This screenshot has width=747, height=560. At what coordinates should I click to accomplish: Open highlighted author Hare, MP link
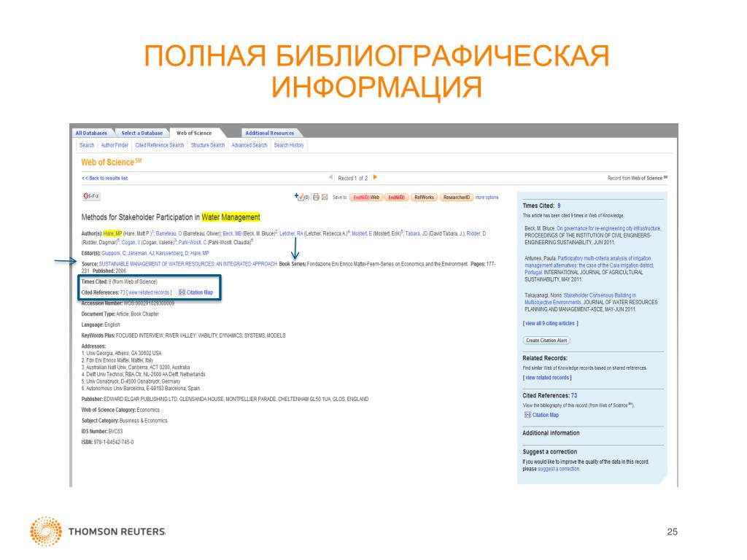pos(112,233)
